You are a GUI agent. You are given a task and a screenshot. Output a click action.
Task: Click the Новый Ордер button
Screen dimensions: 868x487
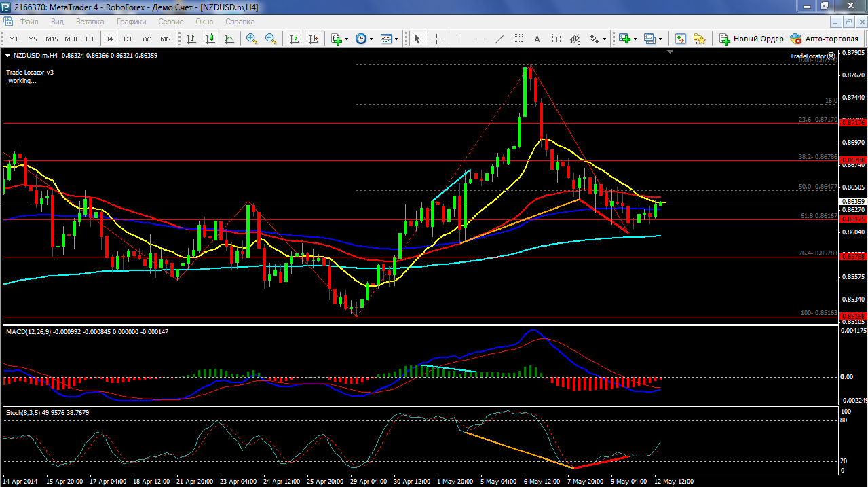[751, 39]
